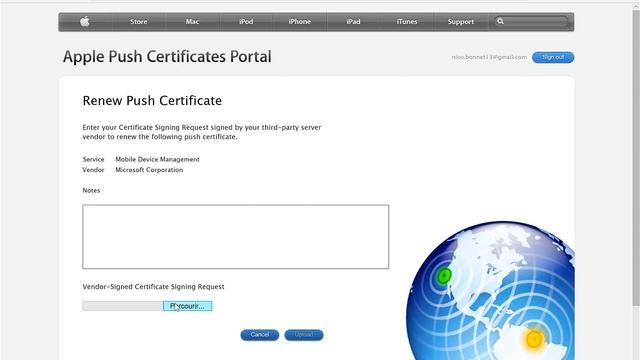Select the iPad navigation item

pyautogui.click(x=353, y=22)
